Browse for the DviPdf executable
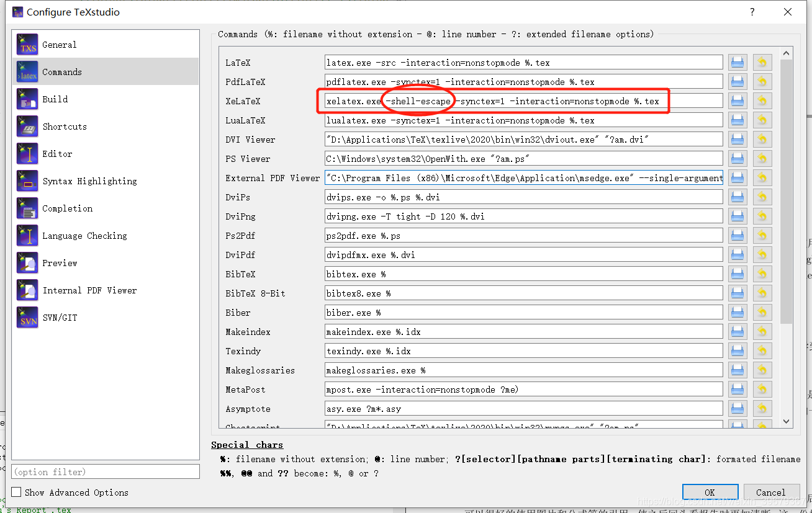 coord(737,254)
